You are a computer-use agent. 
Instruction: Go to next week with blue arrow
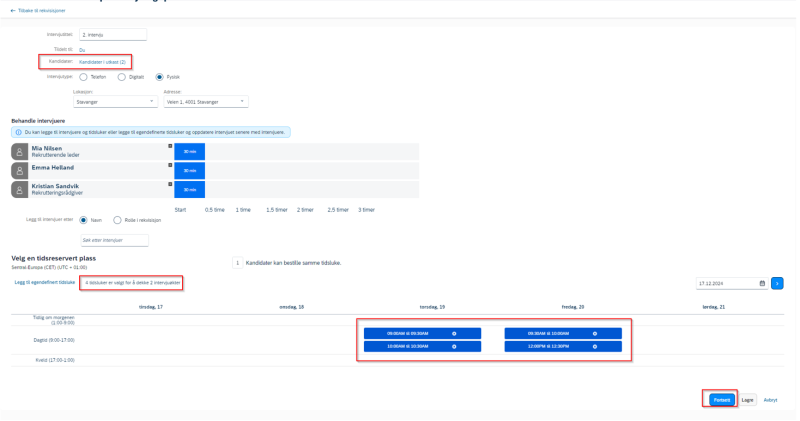coord(777,283)
